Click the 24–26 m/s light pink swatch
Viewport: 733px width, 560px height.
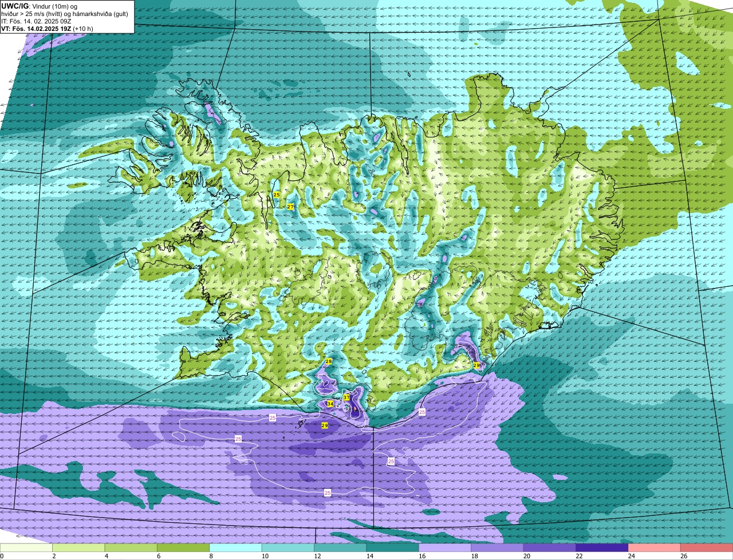click(654, 547)
